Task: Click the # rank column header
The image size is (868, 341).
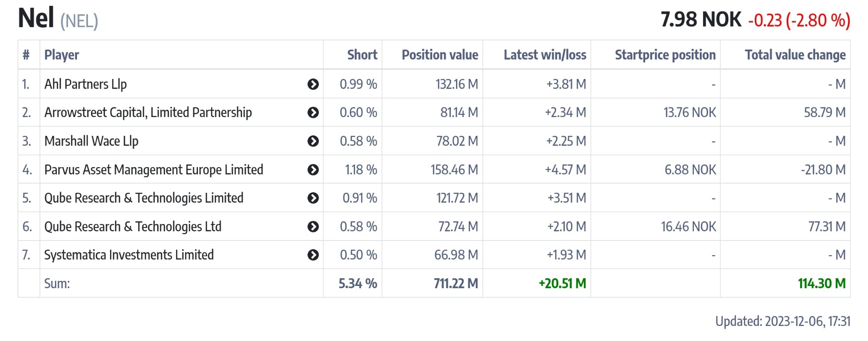Action: [26, 55]
